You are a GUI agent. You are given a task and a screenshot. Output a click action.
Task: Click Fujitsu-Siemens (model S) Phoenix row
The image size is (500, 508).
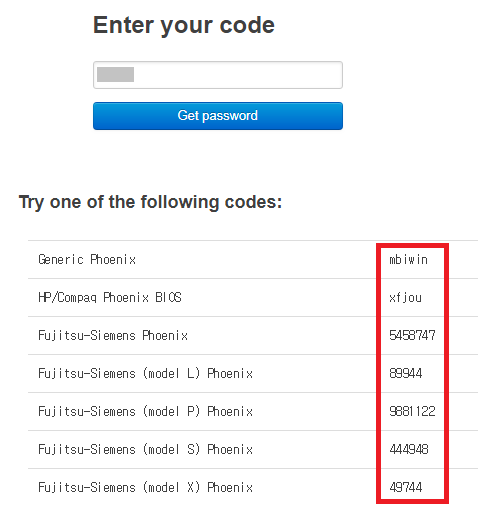point(253,449)
